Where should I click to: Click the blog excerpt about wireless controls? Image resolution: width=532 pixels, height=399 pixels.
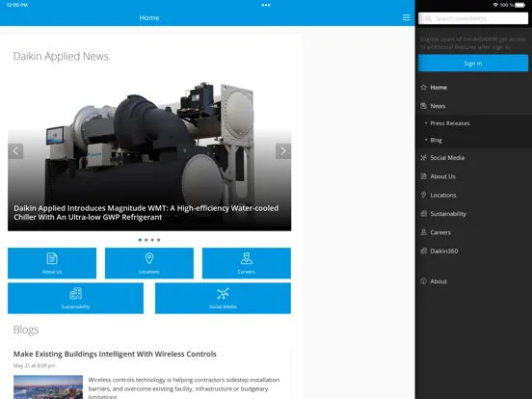(x=184, y=387)
